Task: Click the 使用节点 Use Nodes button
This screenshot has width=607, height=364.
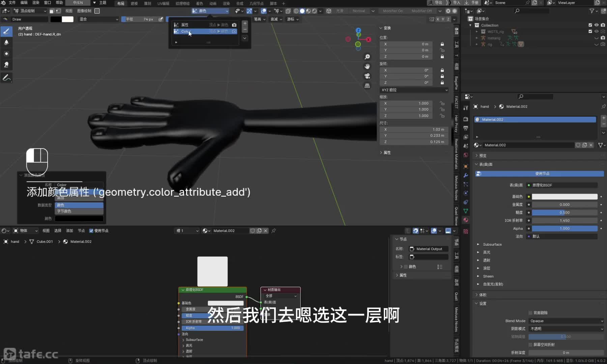Action: click(540, 174)
